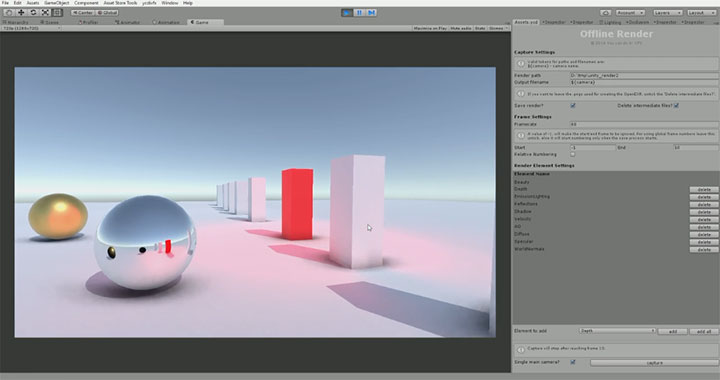Click the Framerate input field
Screen dimensions: 720x380
tap(644, 124)
